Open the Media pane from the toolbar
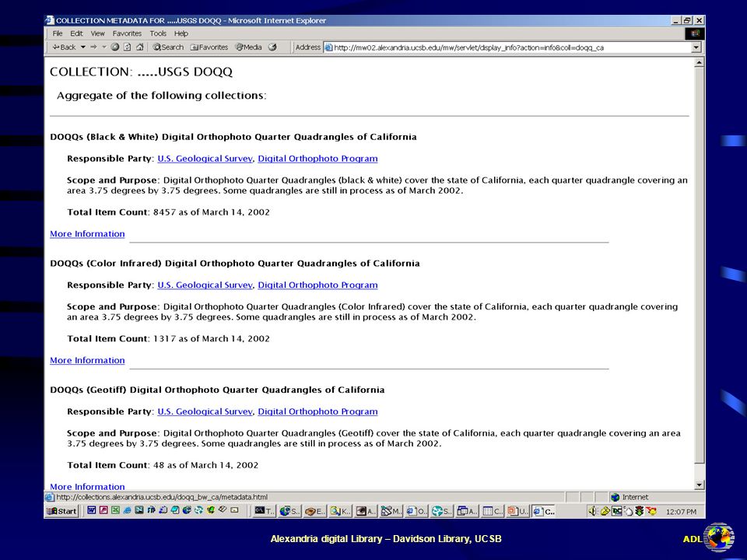The width and height of the screenshot is (747, 560). click(249, 47)
